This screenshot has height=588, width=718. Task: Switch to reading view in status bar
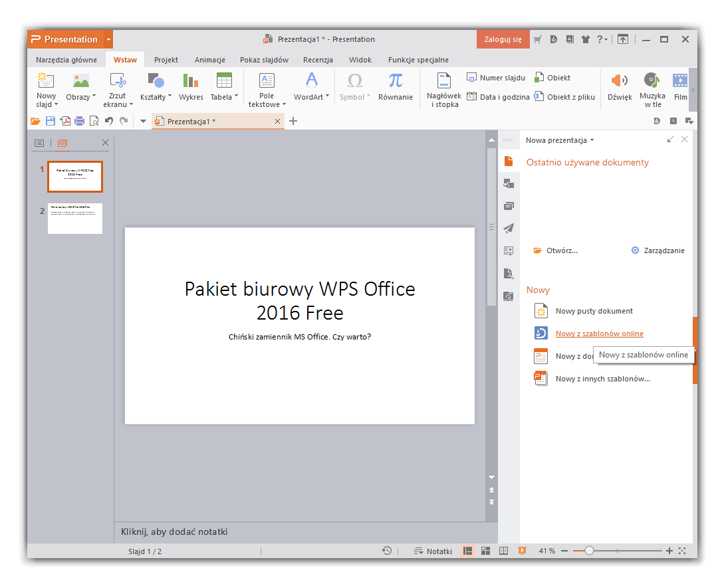pos(504,551)
